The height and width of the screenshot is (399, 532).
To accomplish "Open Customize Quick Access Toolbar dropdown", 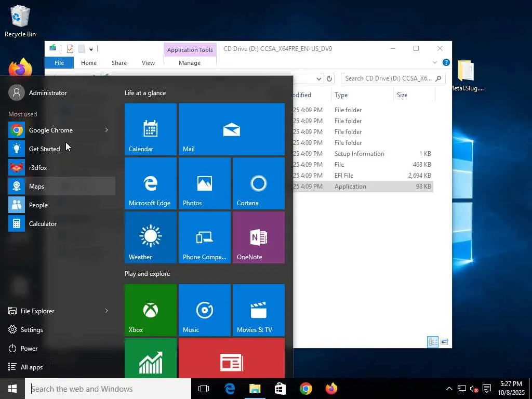I will 91,49.
